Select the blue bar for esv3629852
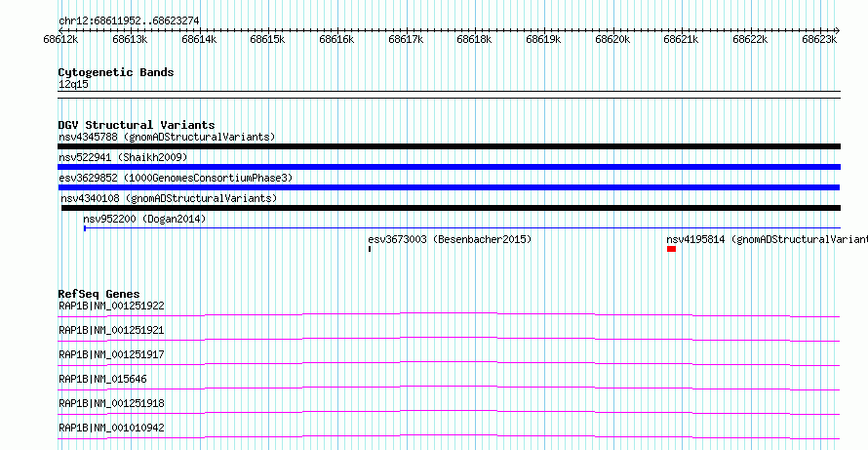This screenshot has height=450, width=868. pos(449,187)
